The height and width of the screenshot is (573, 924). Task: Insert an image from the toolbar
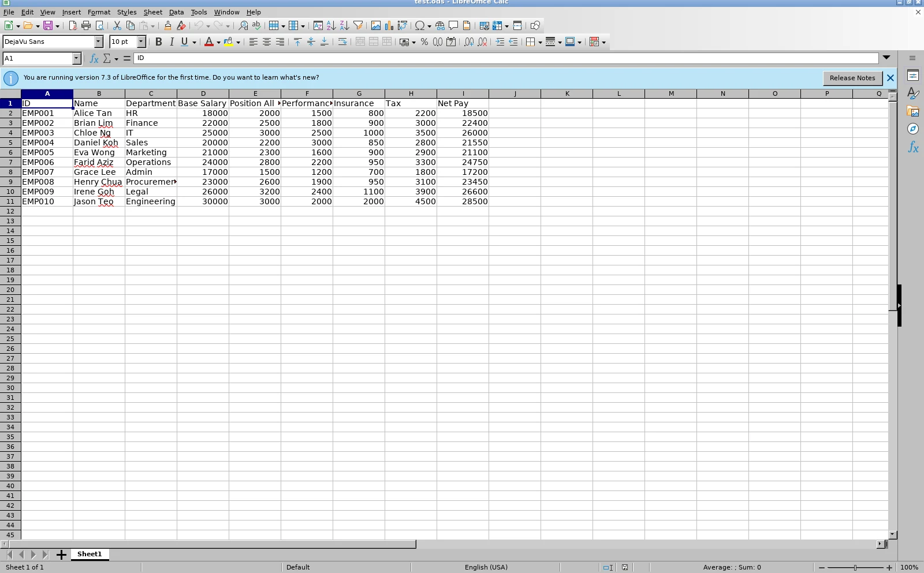click(x=376, y=26)
